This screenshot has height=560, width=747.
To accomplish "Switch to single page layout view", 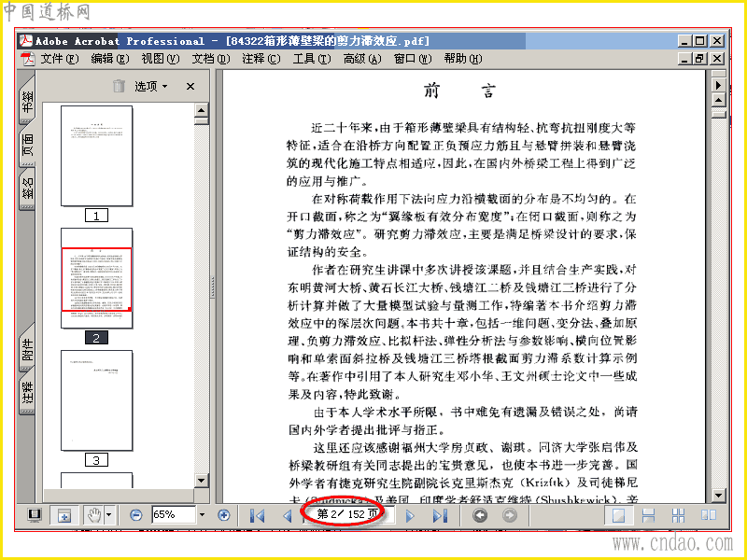I will (x=618, y=515).
